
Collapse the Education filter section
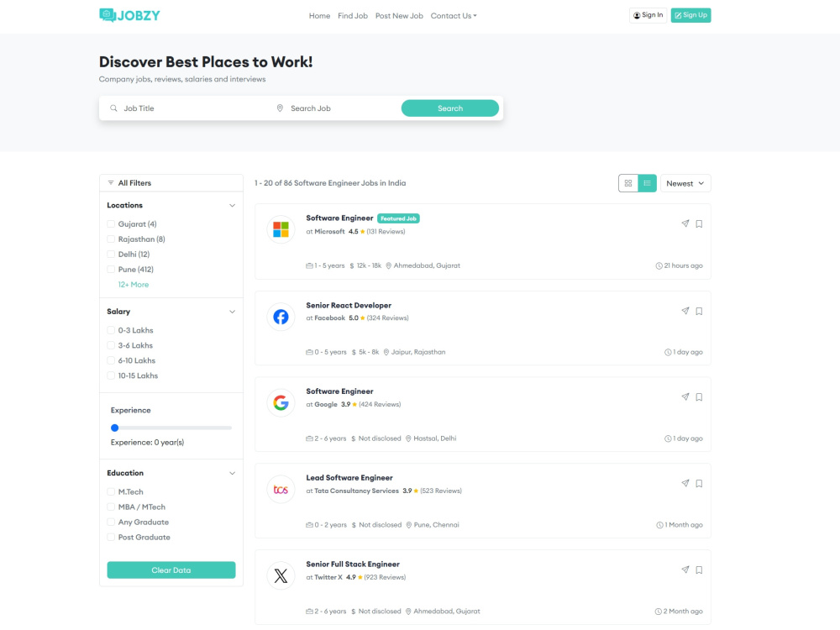232,473
